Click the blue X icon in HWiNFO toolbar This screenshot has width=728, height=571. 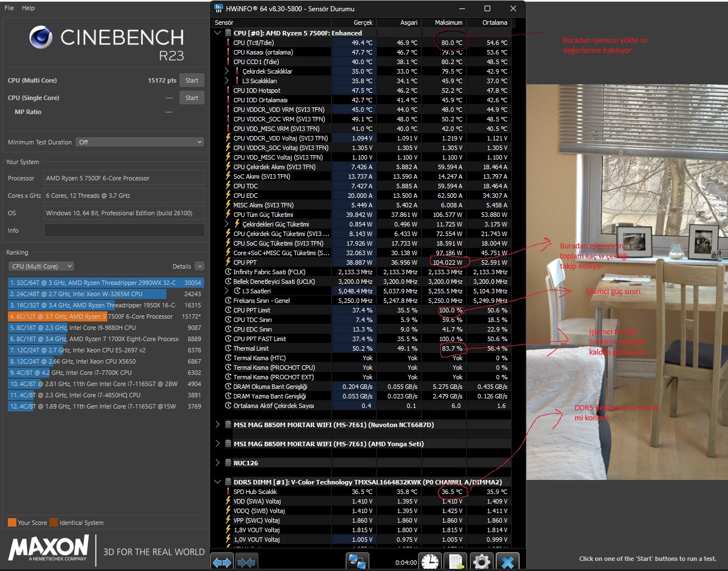click(x=508, y=561)
